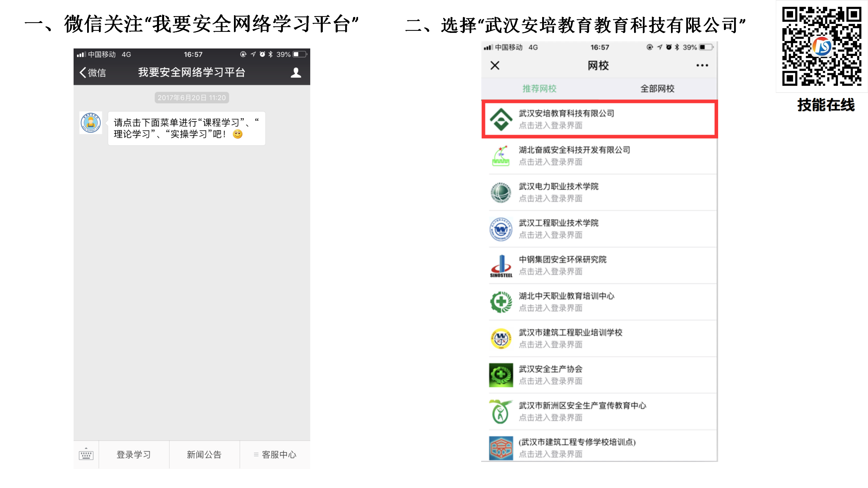Click the yellow round logo of 武汉市建筑工程职业培训学校
The image size is (868, 488).
[501, 339]
